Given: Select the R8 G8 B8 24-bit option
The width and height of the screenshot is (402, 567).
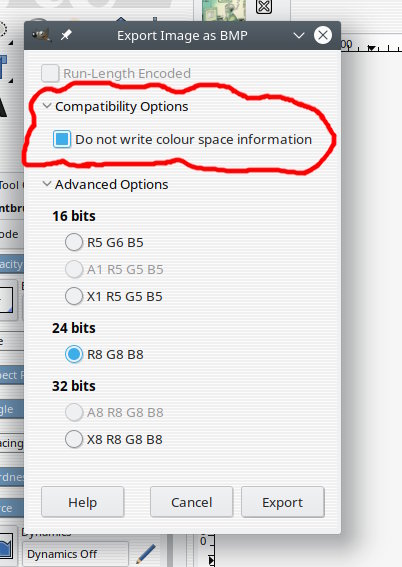Looking at the screenshot, I should tap(74, 354).
